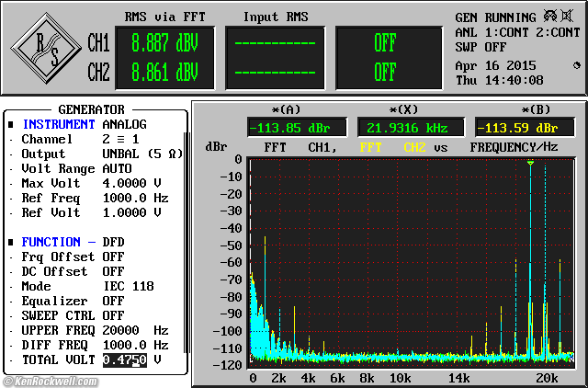
Task: Click the dBr axis unit label
Action: coord(216,147)
